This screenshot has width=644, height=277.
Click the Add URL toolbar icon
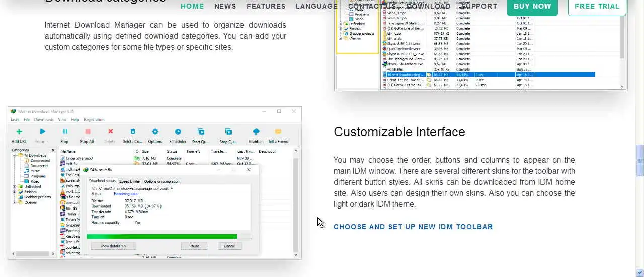(x=19, y=132)
